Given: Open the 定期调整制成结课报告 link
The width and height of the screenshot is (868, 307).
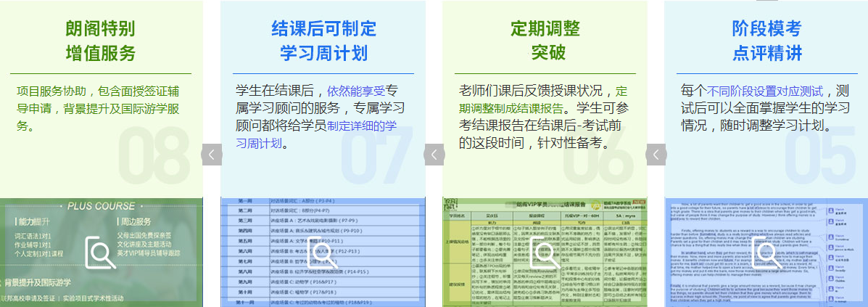Looking at the screenshot, I should tap(516, 109).
